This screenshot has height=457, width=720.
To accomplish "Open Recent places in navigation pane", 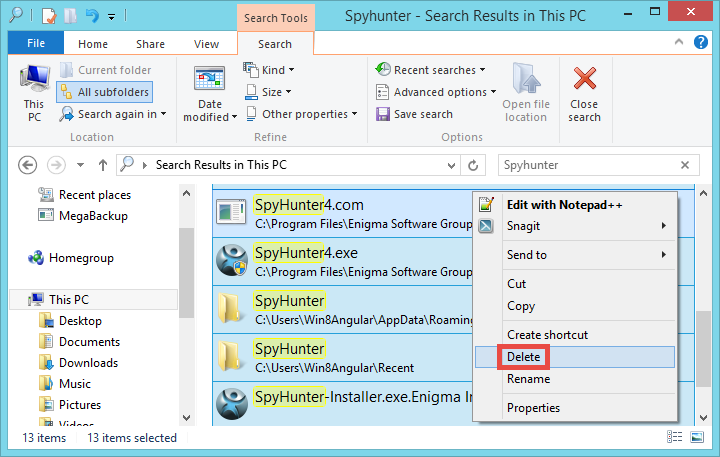I will 84,195.
